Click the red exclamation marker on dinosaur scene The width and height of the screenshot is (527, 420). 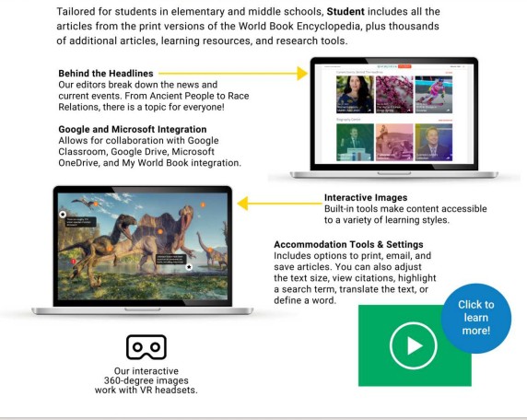click(74, 261)
